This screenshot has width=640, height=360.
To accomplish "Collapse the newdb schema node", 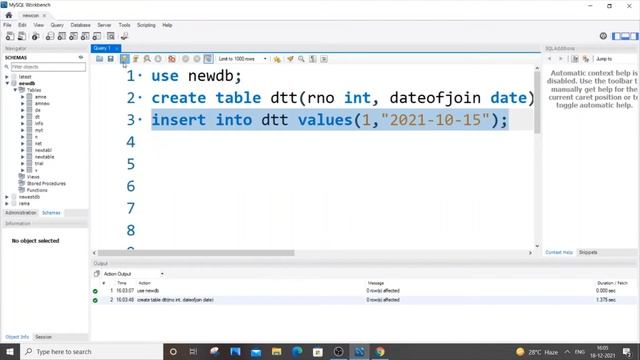I will pos(7,83).
